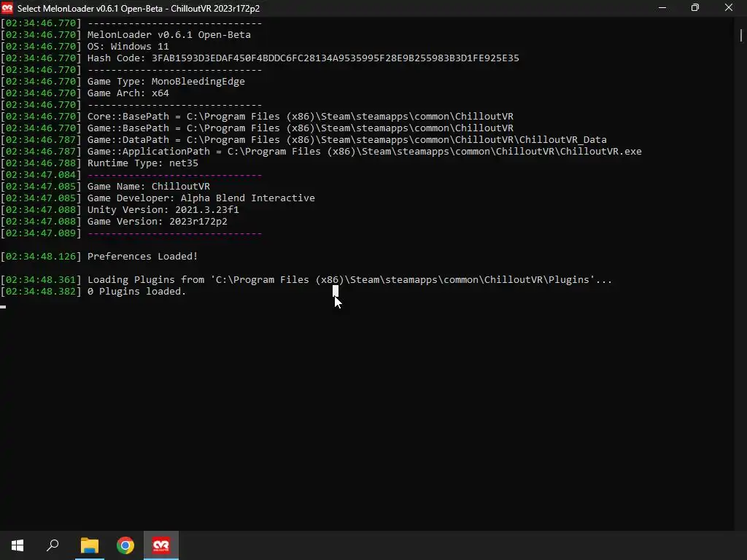Click 'Unity Version: 2021.3.23f1' line
This screenshot has width=747, height=560.
[x=163, y=210]
